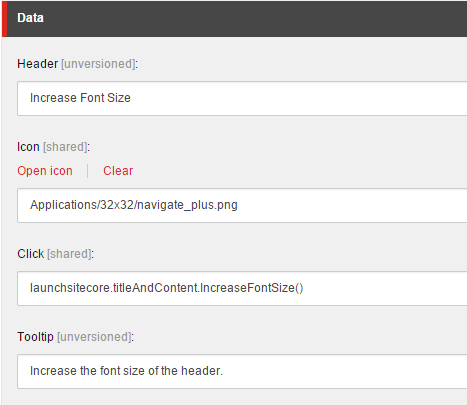467x405 pixels.
Task: Focus the Header field with Increase Font Size
Action: coord(242,98)
